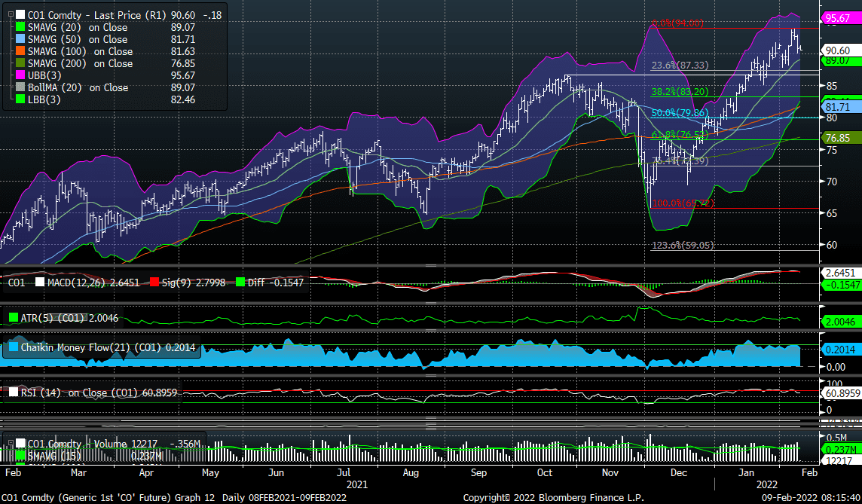Grab the divider handle above the RSI panel

click(430, 376)
